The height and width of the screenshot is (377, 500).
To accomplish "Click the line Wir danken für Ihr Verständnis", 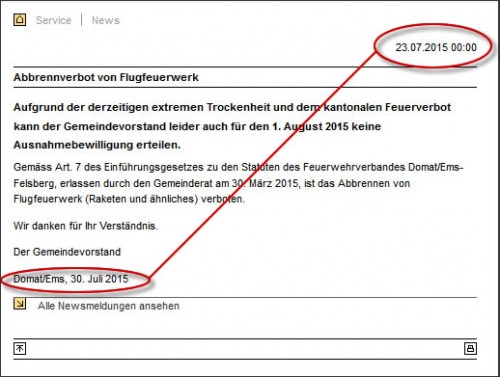I will coord(86,226).
